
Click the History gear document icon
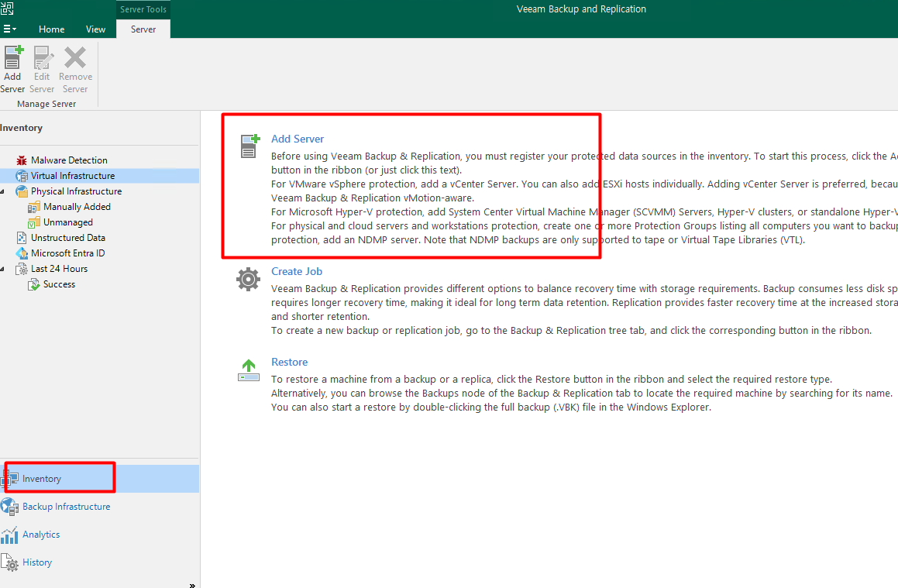tap(9, 562)
